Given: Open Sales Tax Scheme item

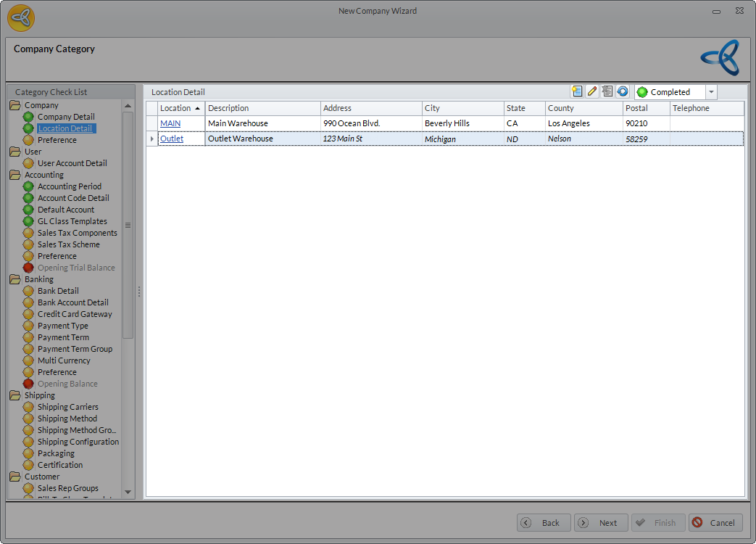Looking at the screenshot, I should click(68, 244).
